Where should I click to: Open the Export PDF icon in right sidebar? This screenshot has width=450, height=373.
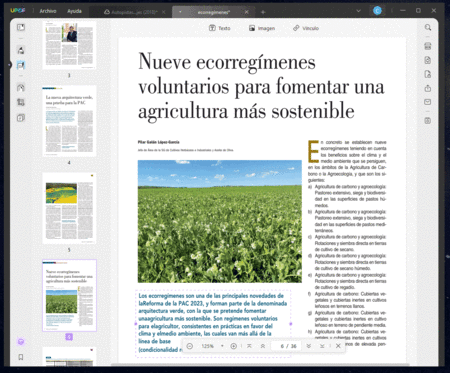pyautogui.click(x=428, y=60)
